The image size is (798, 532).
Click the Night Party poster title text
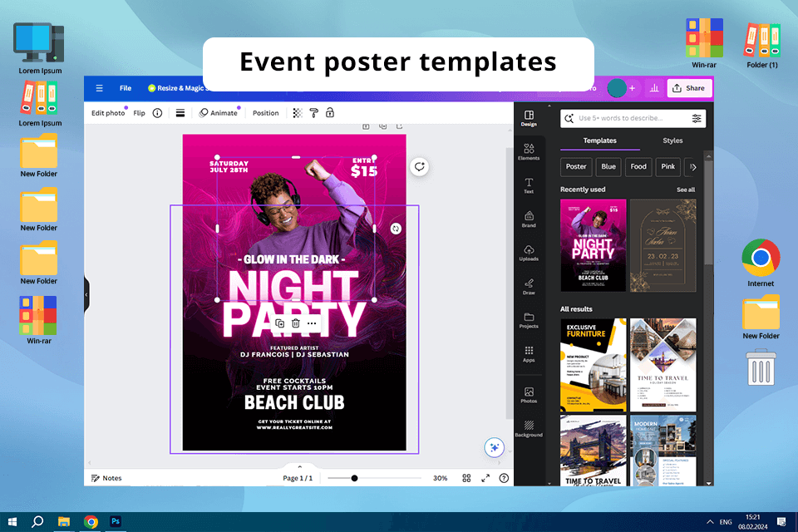293,304
